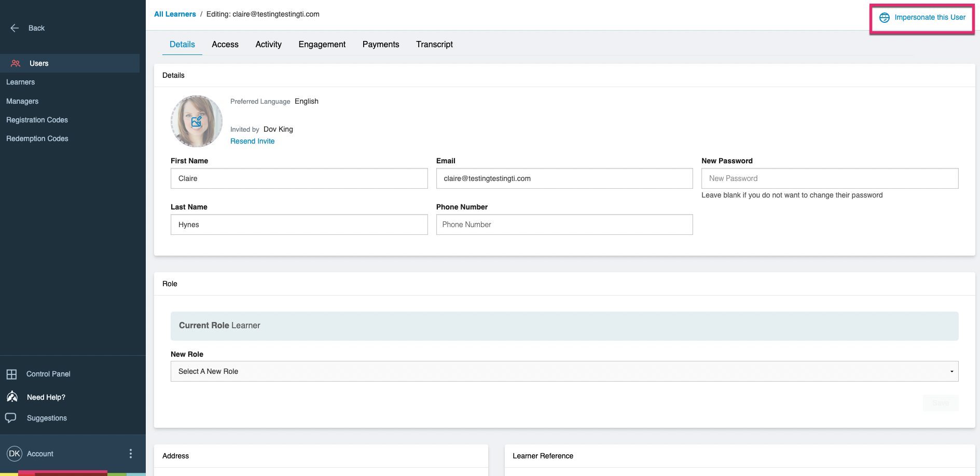Switch to the Access tab
Viewport: 980px width, 476px height.
[x=225, y=44]
